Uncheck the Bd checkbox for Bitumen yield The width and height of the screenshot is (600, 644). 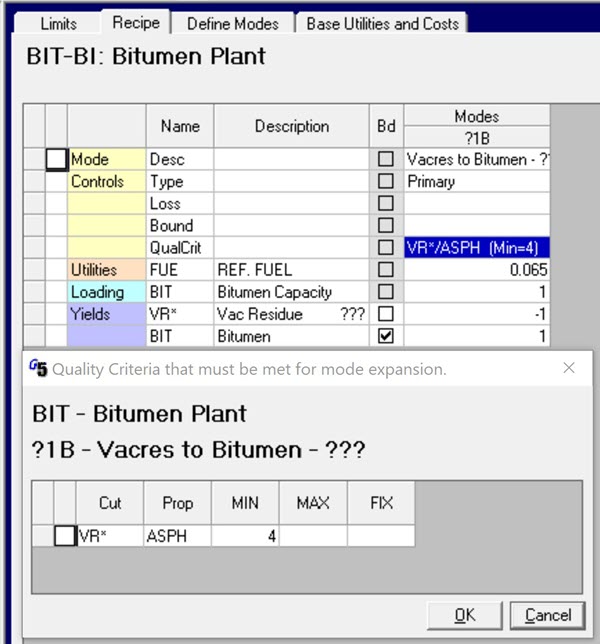[x=386, y=337]
